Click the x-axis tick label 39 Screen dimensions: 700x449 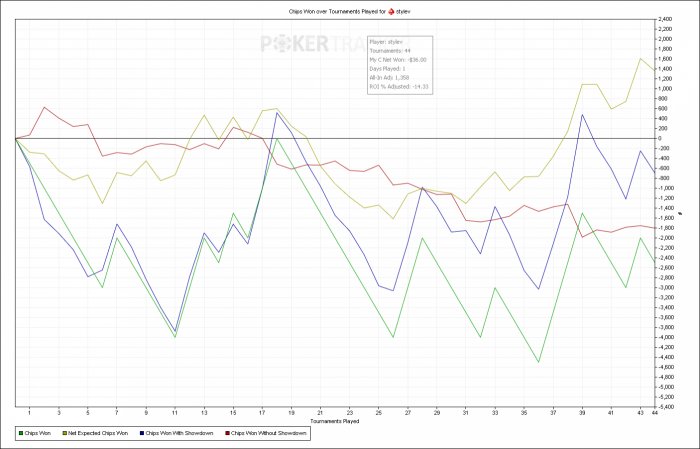tap(582, 413)
